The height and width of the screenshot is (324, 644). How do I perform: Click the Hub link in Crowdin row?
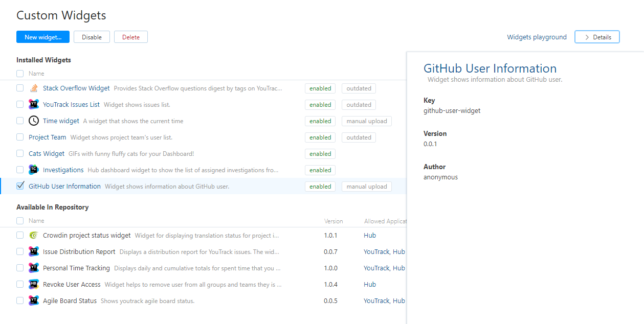tap(370, 236)
